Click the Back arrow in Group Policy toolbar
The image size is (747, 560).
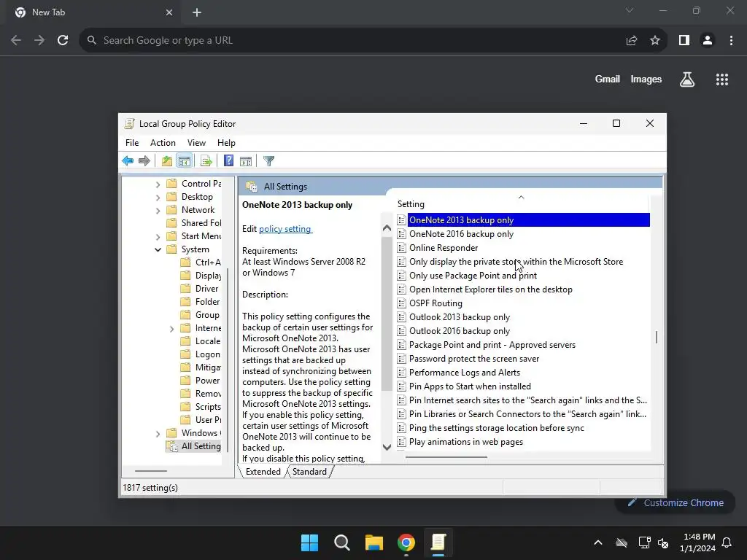tap(128, 161)
